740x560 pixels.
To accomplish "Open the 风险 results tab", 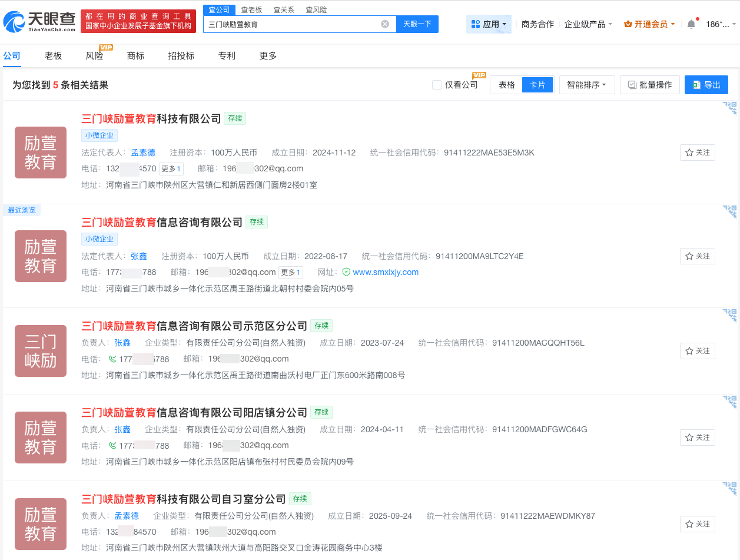I will pos(94,55).
